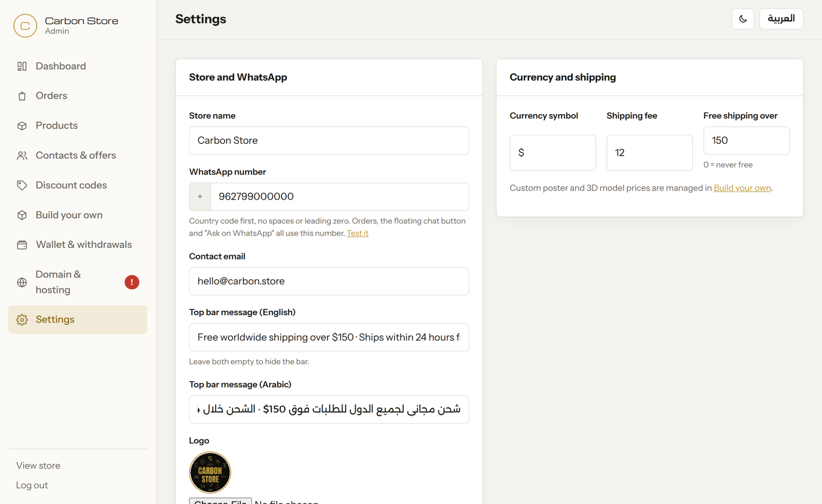Navigate to Wallet & withdrawals
This screenshot has height=504, width=822.
[x=78, y=245]
